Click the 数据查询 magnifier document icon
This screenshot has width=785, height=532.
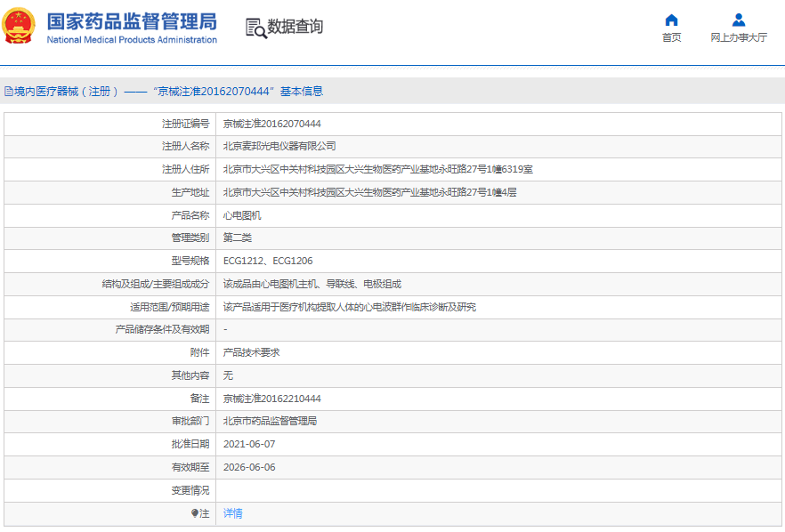point(255,28)
